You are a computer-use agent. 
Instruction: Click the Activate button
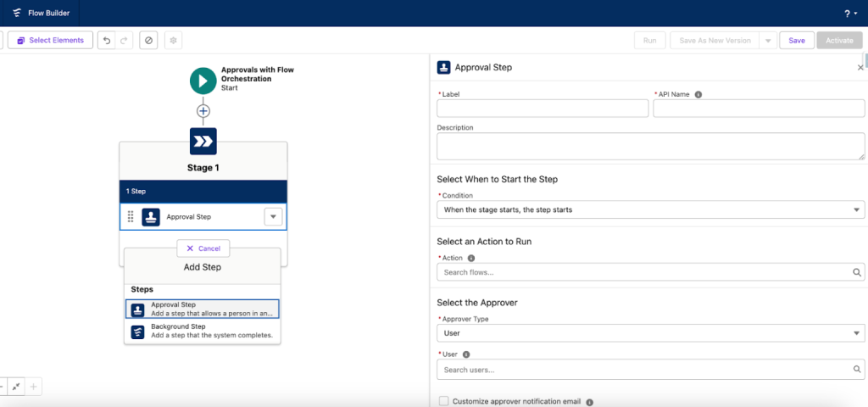[839, 41]
